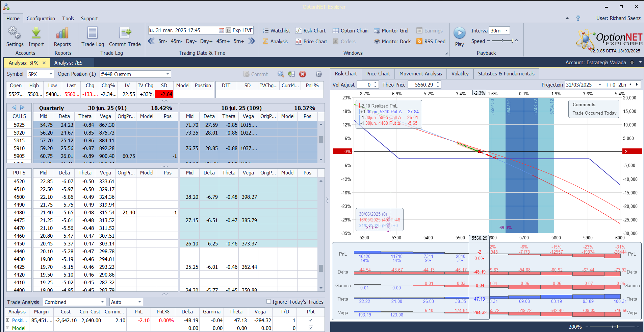Click the magnifier search icon near Commit
Viewport: 644px width, 332px height.
[281, 74]
